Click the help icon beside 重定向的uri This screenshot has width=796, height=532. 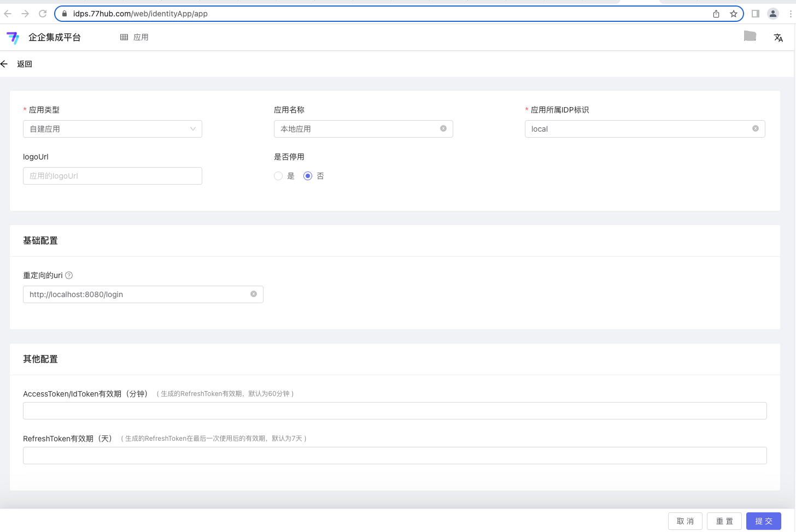point(69,275)
